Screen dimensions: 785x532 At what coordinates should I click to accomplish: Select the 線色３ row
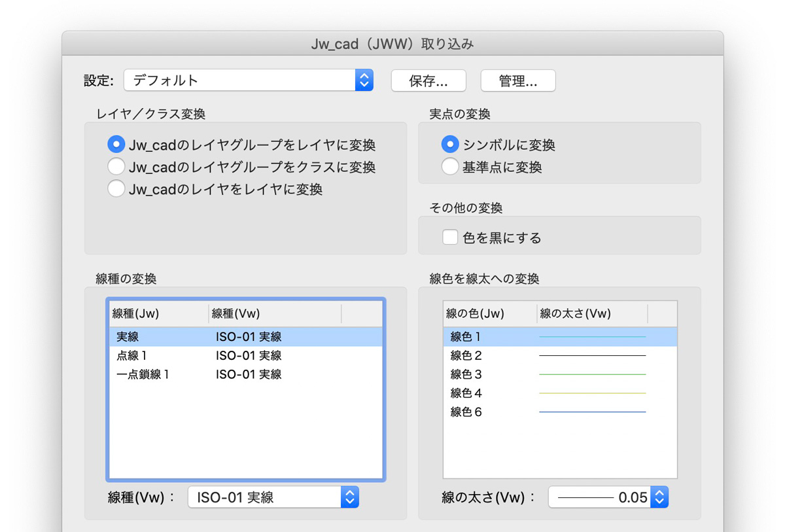561,374
